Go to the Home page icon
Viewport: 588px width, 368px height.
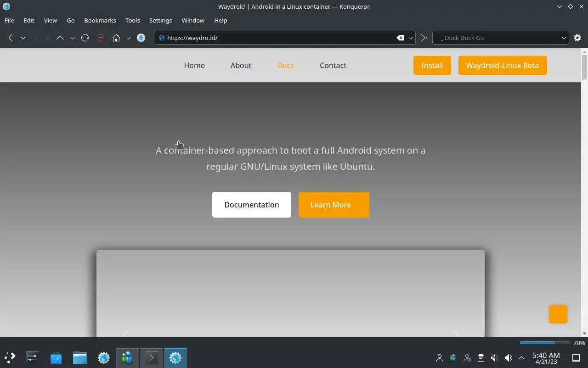tap(116, 38)
